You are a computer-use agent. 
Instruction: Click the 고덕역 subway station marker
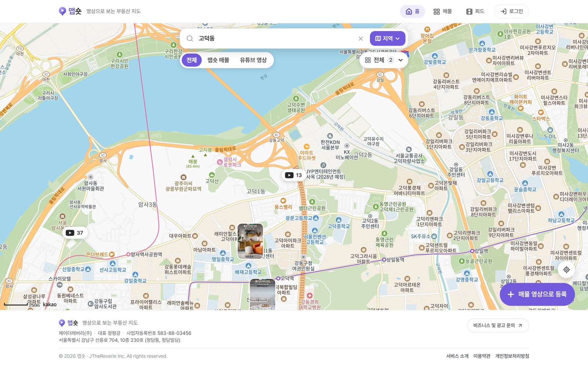pos(278,279)
